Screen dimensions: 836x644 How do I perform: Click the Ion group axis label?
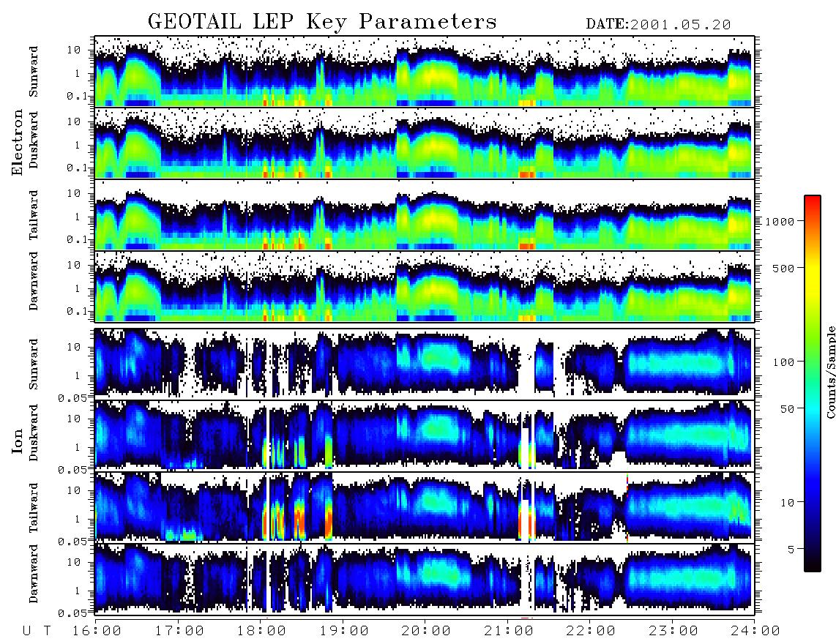pos(18,441)
